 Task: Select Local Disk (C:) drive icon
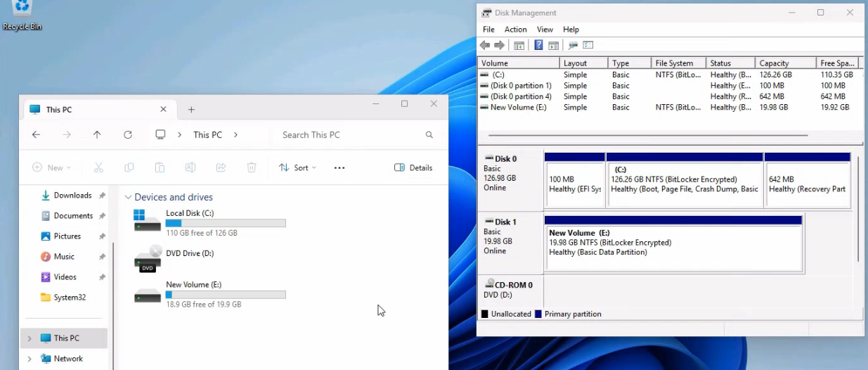click(x=148, y=220)
